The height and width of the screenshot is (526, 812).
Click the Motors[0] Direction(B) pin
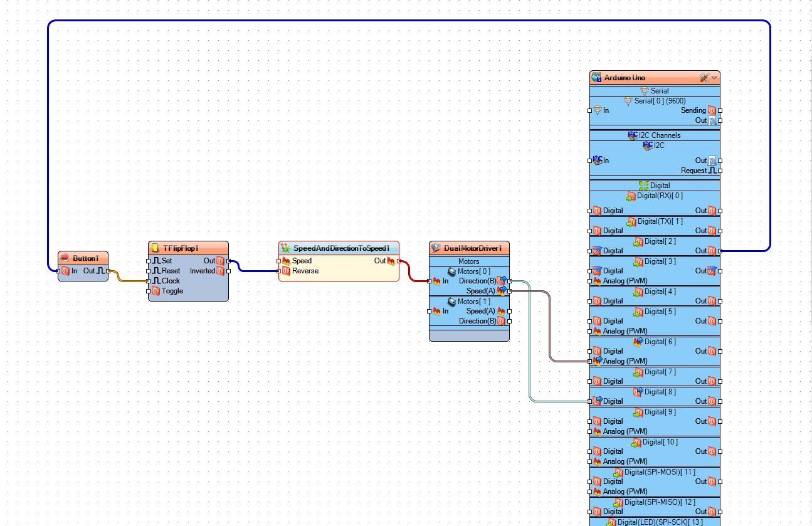tap(510, 281)
